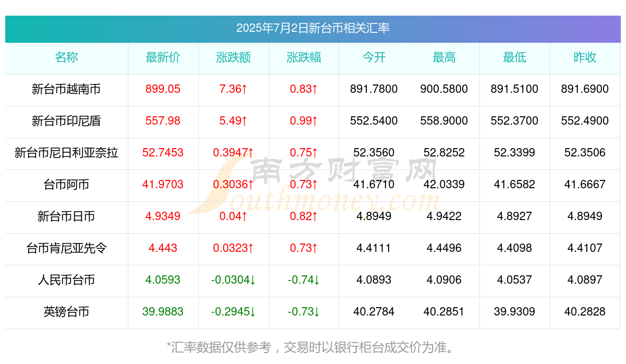Image resolution: width=626 pixels, height=364 pixels.
Task: Click change amount 0.04↑
Action: tap(233, 216)
